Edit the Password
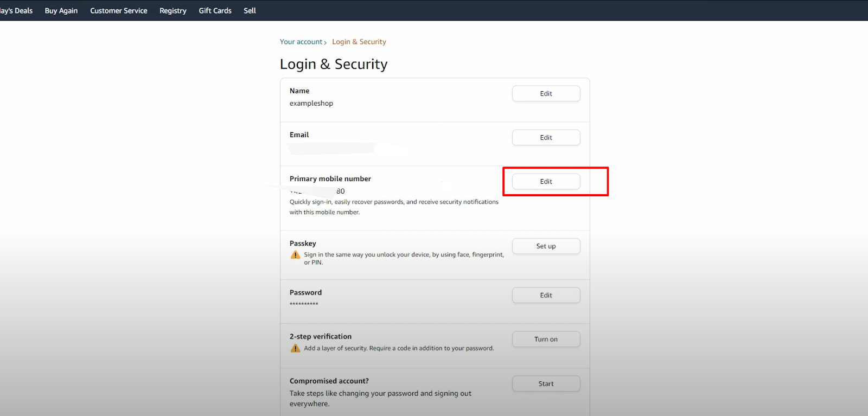Image resolution: width=868 pixels, height=416 pixels. [x=546, y=295]
